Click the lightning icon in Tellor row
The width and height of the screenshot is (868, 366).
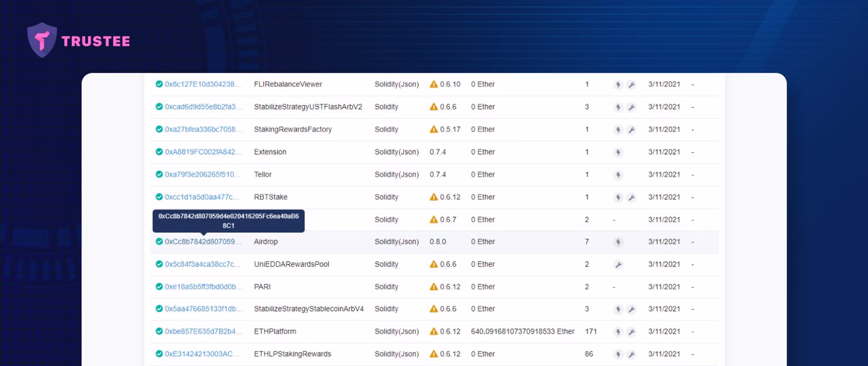click(x=618, y=175)
